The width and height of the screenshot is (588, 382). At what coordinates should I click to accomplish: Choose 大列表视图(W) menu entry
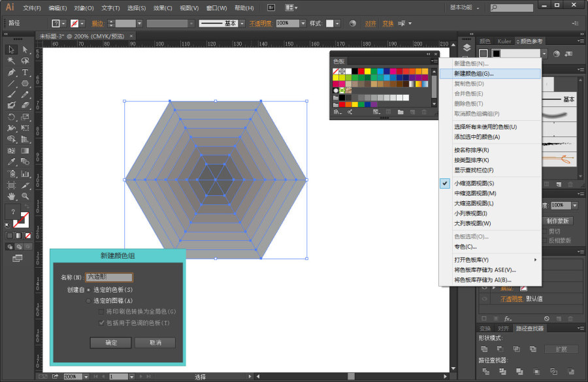(490, 223)
